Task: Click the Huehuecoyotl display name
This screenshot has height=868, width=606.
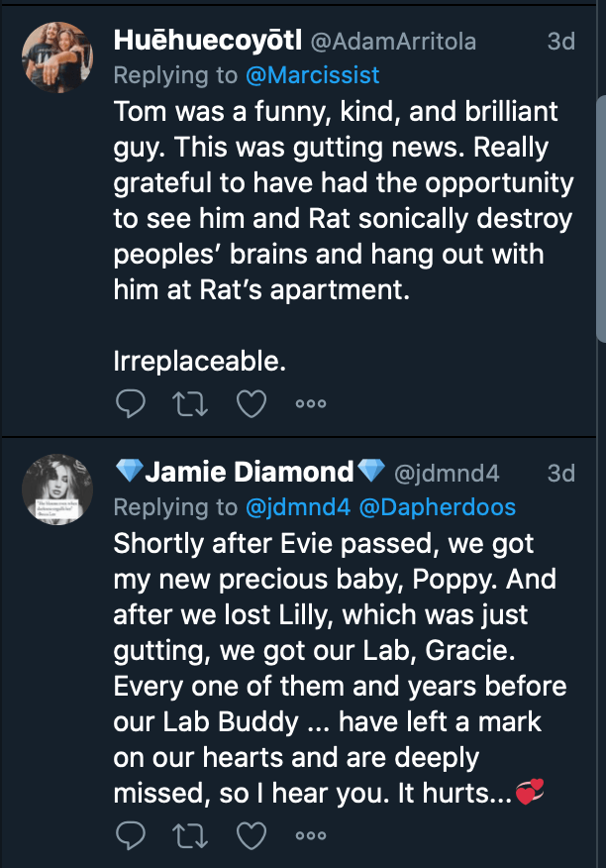Action: point(208,42)
